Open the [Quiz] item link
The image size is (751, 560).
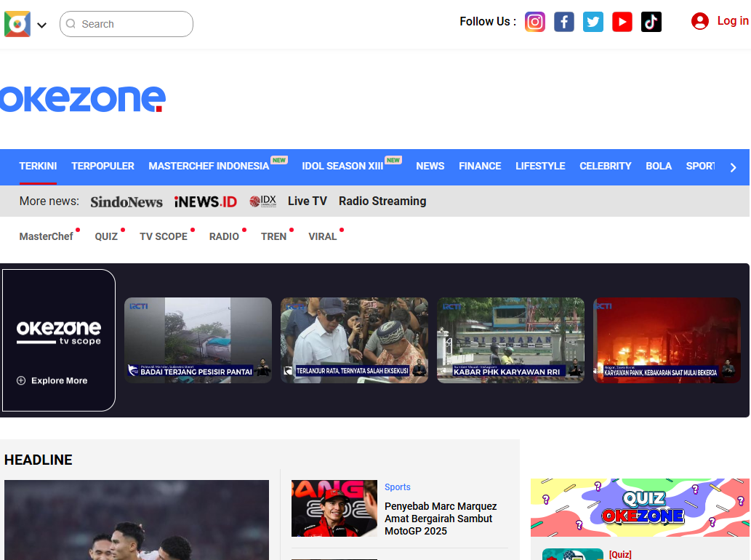coord(620,555)
